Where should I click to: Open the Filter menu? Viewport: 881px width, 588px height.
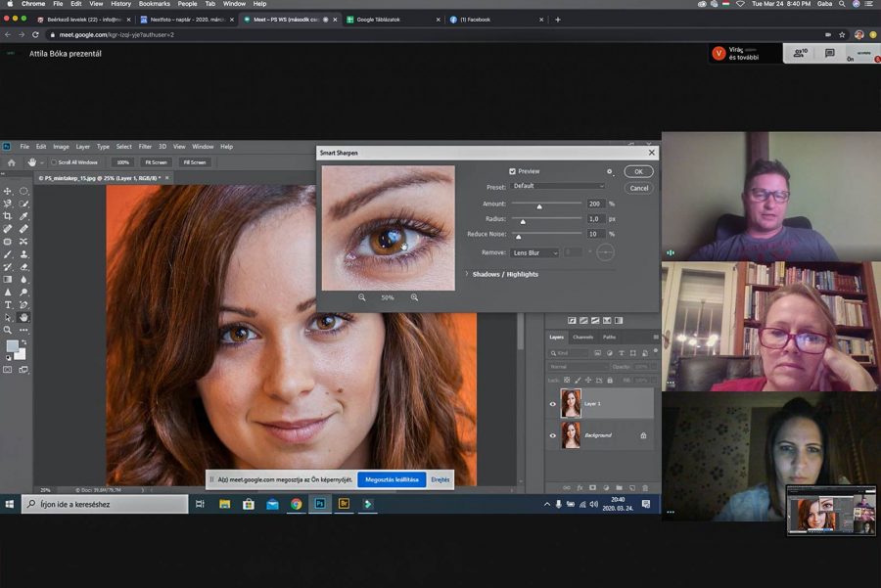145,147
